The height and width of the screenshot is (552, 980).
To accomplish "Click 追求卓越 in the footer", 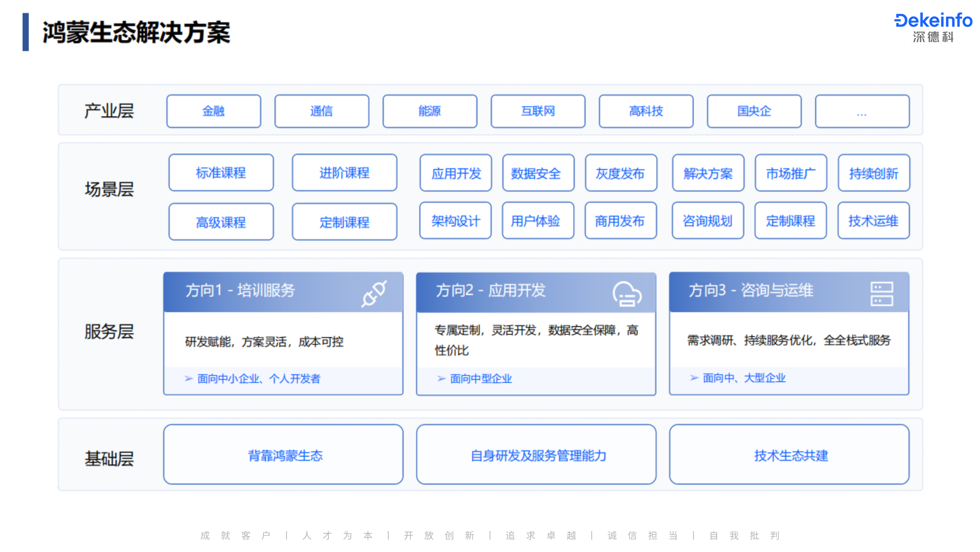I will click(541, 536).
